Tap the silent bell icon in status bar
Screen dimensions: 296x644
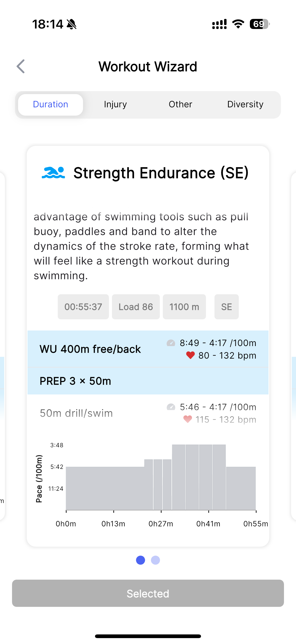(72, 24)
